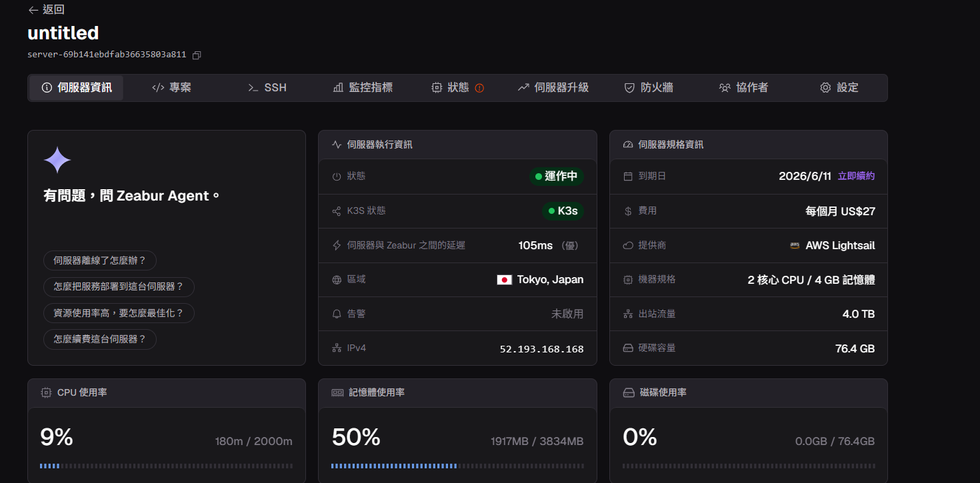The height and width of the screenshot is (483, 980).
Task: Click the globe icon in 區域 row
Action: (x=337, y=280)
